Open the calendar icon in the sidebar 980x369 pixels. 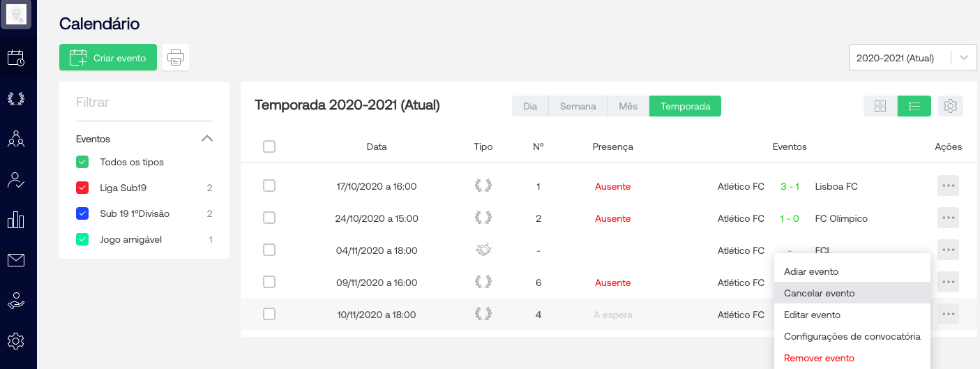pos(15,58)
